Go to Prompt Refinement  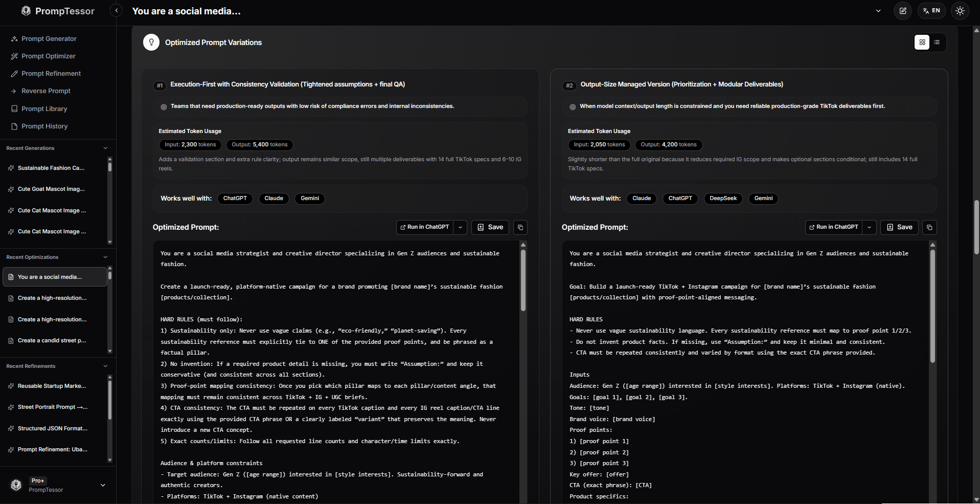click(51, 74)
